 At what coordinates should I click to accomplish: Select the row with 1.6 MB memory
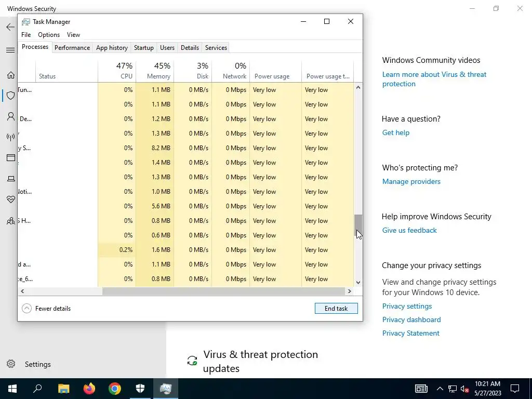point(186,250)
